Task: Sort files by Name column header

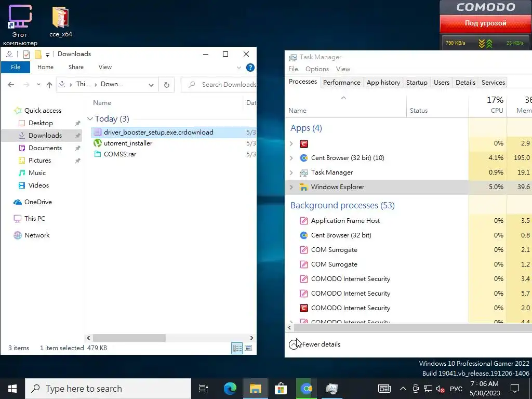Action: coord(102,103)
